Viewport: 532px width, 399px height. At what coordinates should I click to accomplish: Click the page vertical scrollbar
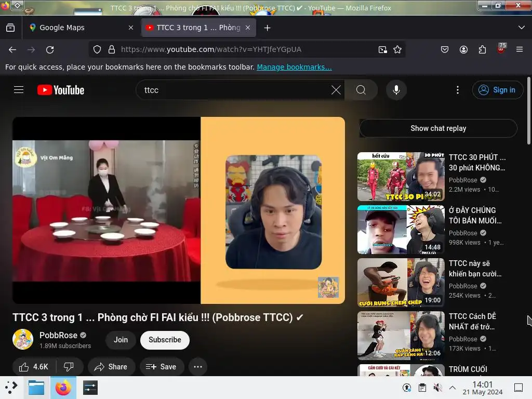pyautogui.click(x=529, y=111)
